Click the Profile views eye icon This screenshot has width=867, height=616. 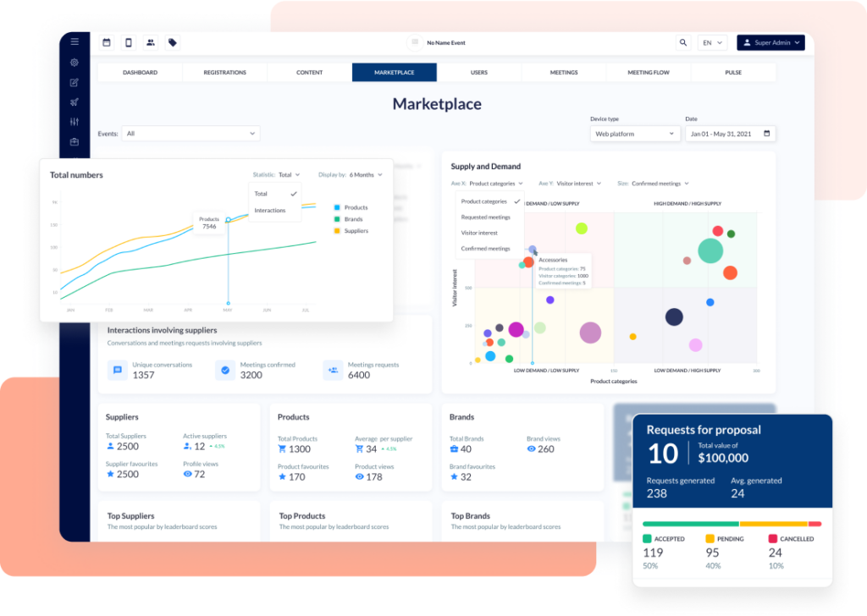pos(187,474)
